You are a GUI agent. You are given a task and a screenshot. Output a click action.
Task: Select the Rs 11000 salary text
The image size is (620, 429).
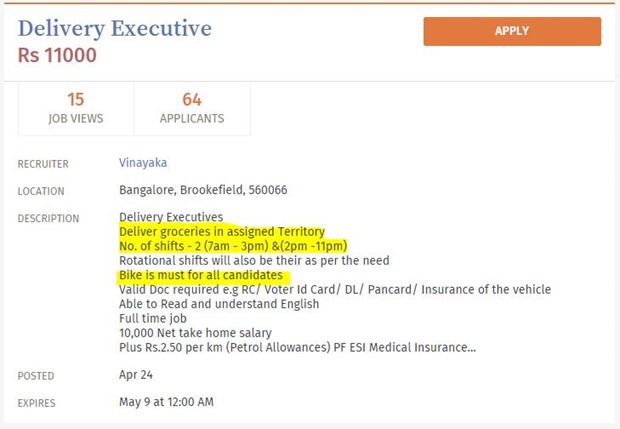pos(57,56)
